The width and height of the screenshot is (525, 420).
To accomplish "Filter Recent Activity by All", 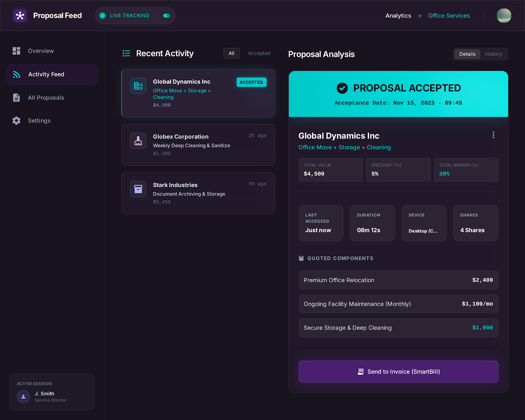I will point(231,53).
